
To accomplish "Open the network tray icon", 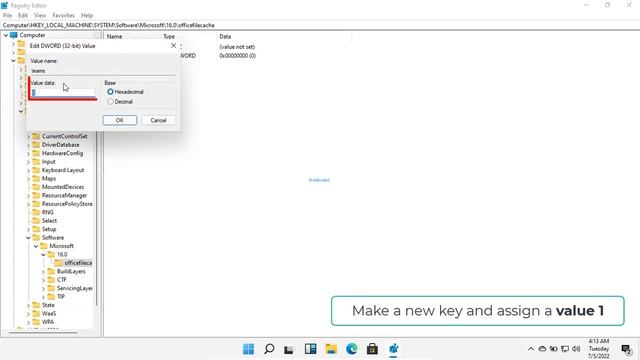I will tap(565, 349).
